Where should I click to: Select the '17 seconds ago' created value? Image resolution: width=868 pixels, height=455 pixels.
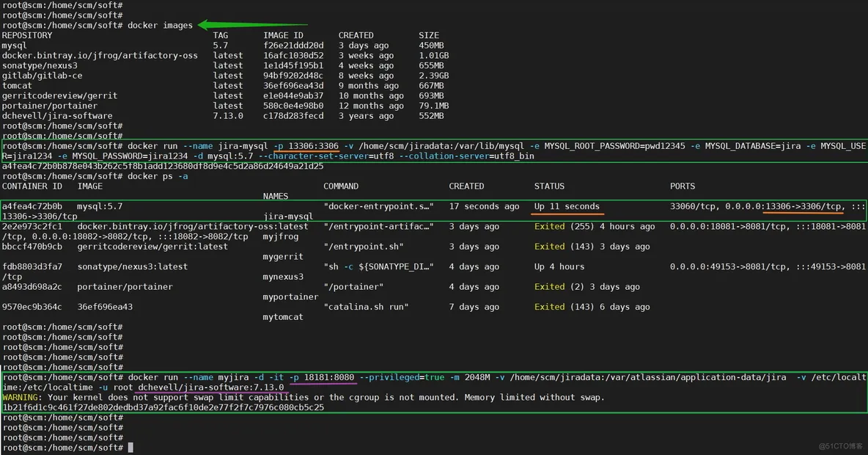point(485,206)
